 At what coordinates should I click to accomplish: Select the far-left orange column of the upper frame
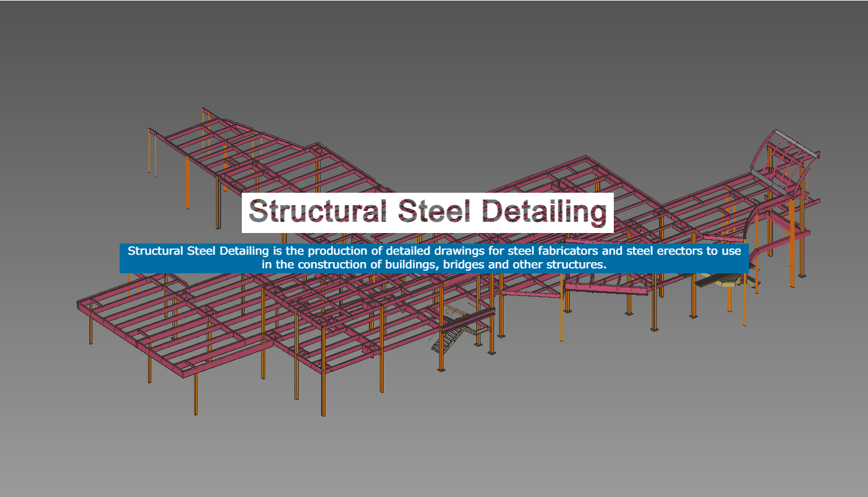coord(149,152)
